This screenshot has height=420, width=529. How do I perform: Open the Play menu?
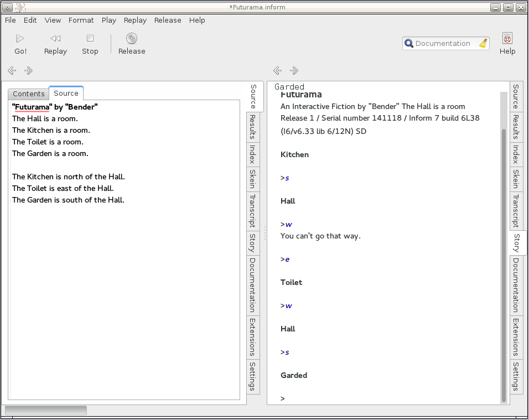click(109, 20)
